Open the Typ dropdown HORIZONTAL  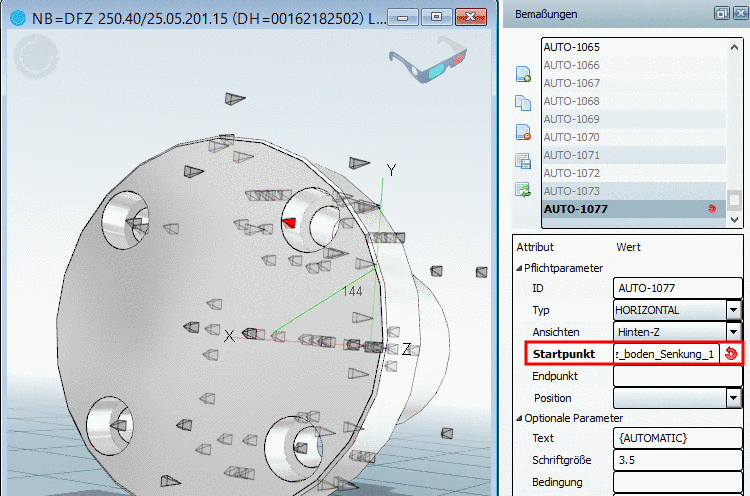coord(733,310)
